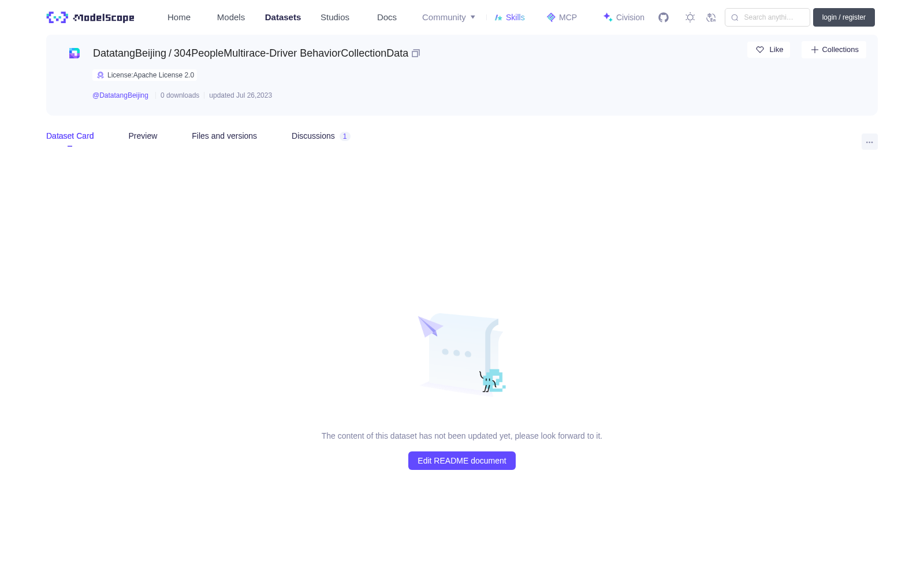The width and height of the screenshot is (924, 578).
Task: Expand the Community dropdown menu
Action: [x=449, y=17]
